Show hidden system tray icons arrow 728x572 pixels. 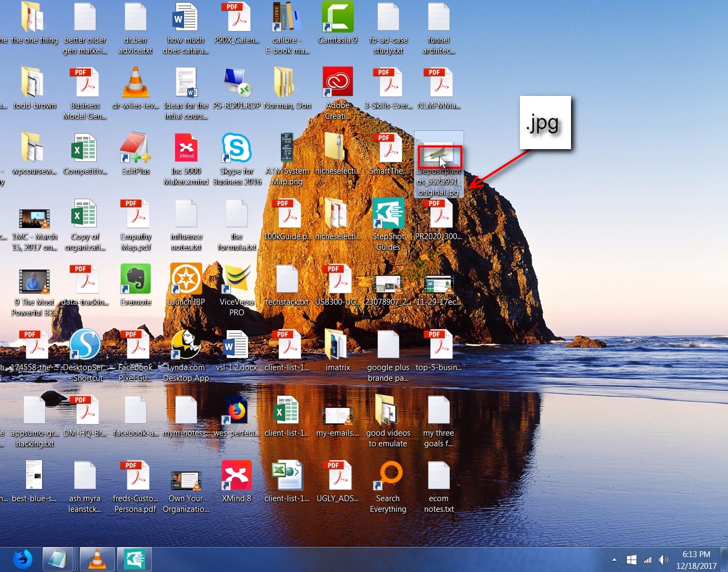point(614,560)
